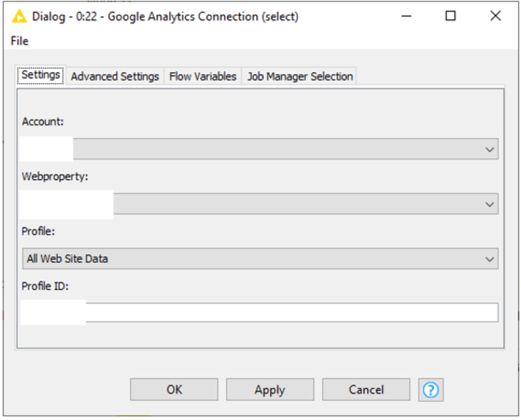The height and width of the screenshot is (420, 521).
Task: Close the Google Analytics Connection dialog
Action: point(496,16)
